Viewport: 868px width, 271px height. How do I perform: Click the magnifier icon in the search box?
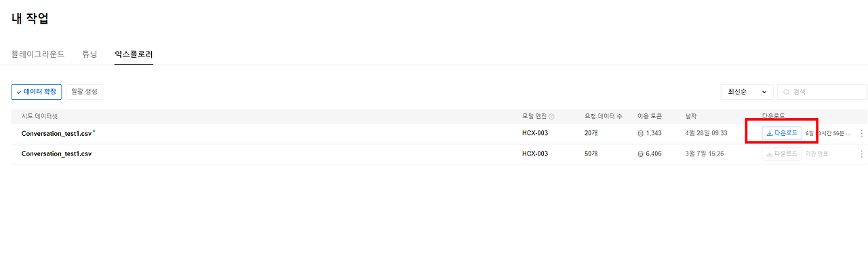(787, 92)
